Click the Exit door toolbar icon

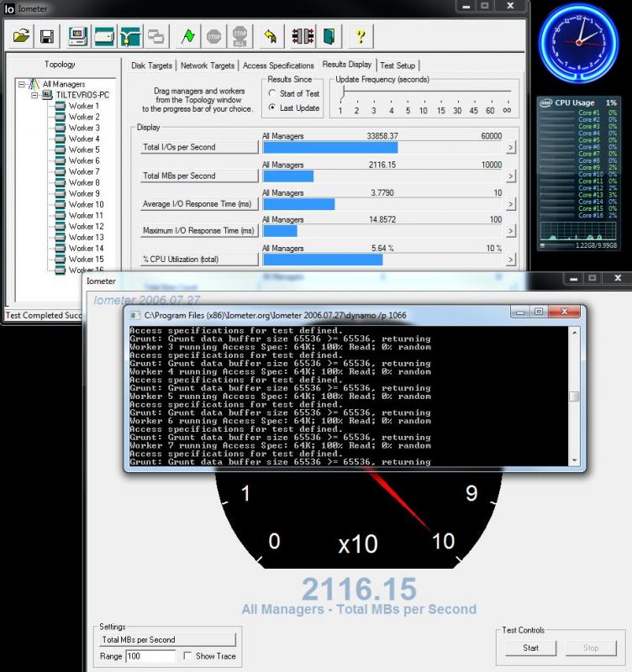pyautogui.click(x=329, y=36)
